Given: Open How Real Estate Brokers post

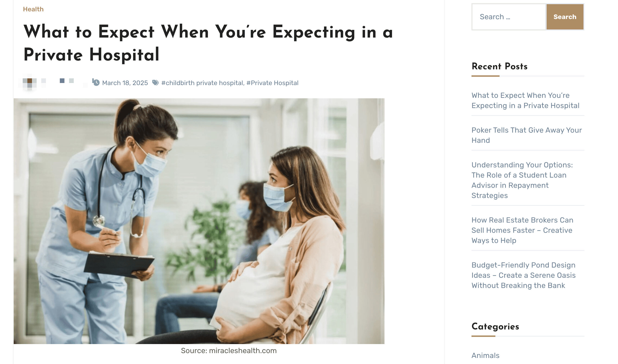Looking at the screenshot, I should tap(522, 230).
